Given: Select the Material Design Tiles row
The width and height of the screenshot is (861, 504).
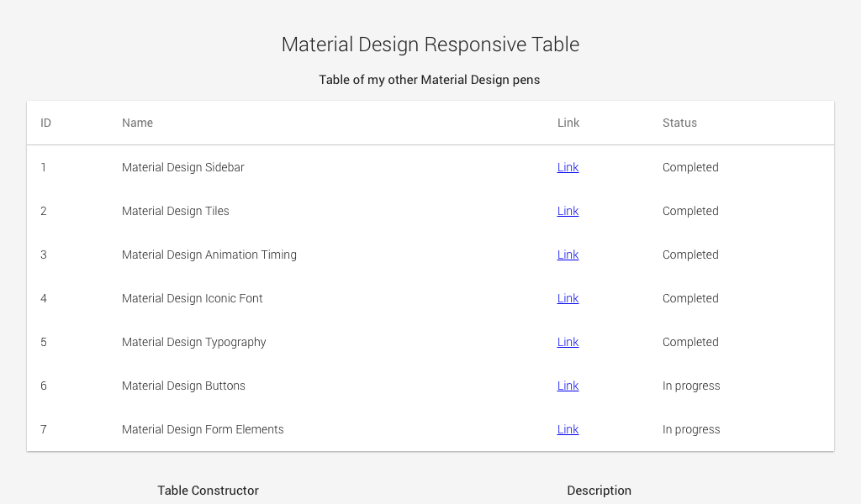Looking at the screenshot, I should click(252, 211).
